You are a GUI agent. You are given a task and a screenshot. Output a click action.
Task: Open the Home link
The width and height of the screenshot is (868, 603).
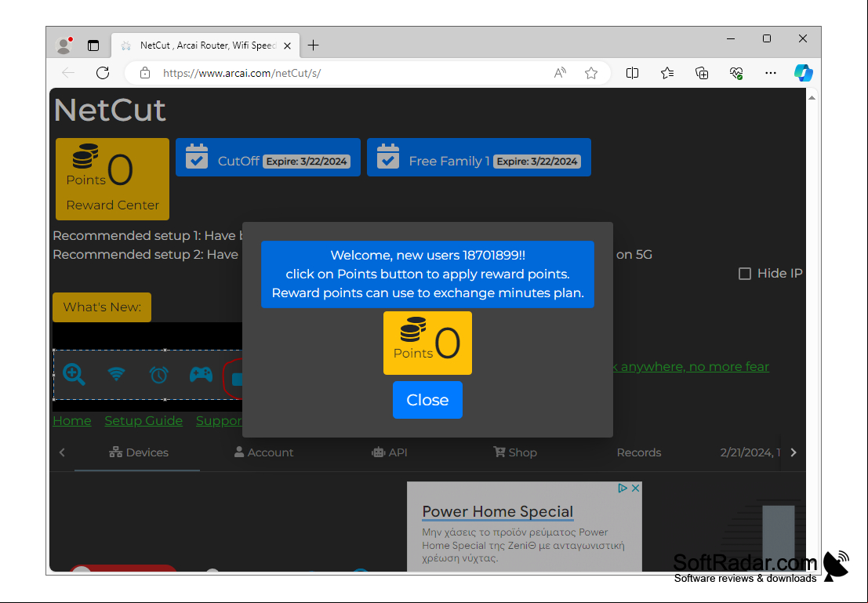click(x=72, y=421)
